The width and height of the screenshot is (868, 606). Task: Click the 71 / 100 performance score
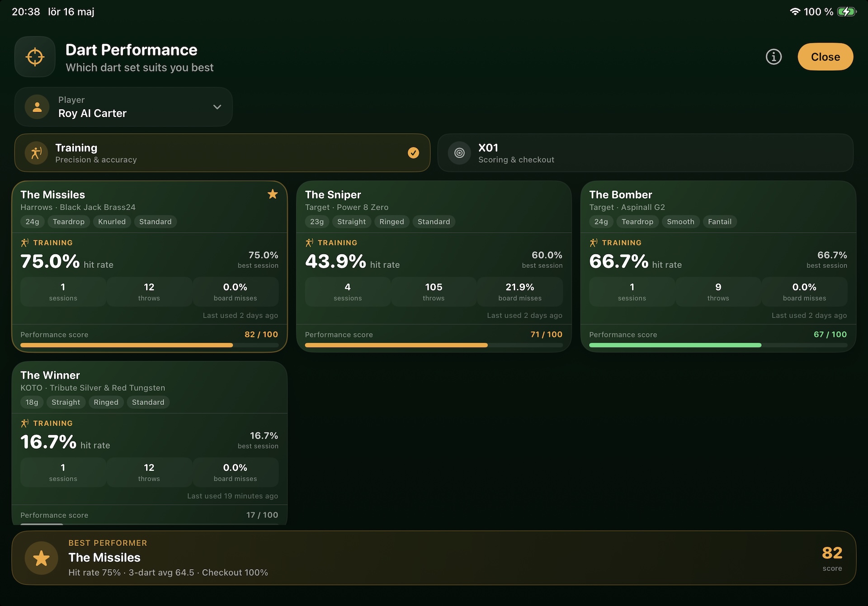546,334
